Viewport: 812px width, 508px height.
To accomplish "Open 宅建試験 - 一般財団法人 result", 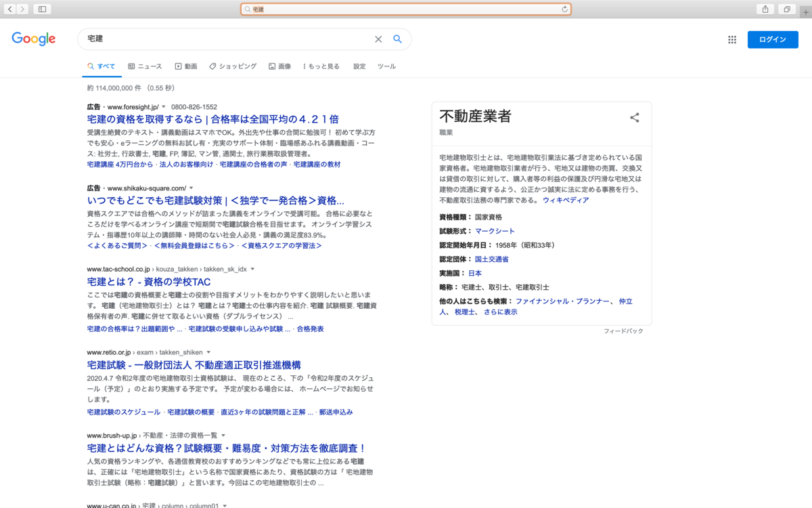I will coord(194,365).
